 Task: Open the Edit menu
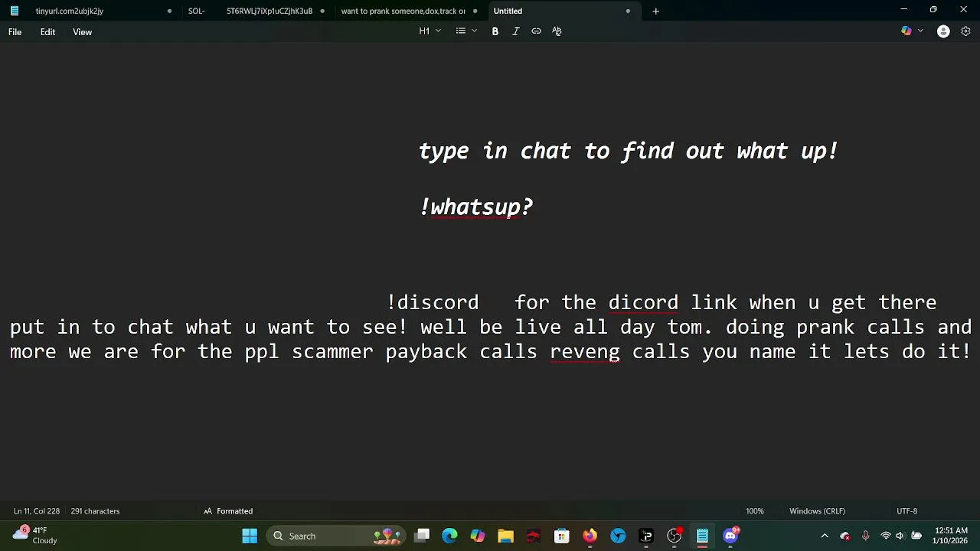[47, 32]
